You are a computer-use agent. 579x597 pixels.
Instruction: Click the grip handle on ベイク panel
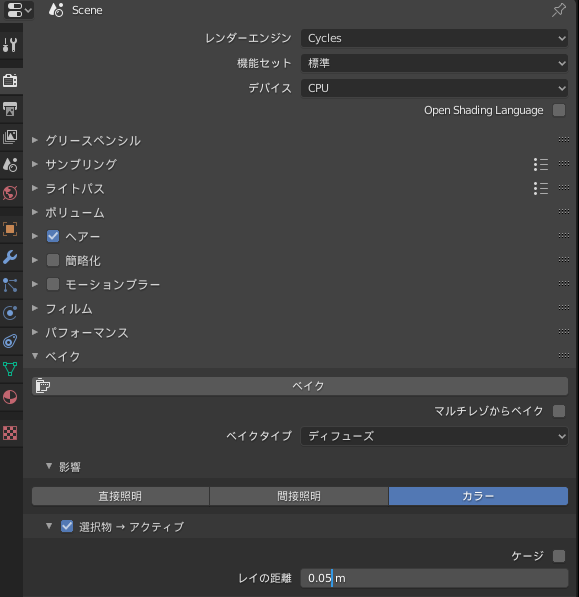tap(564, 356)
